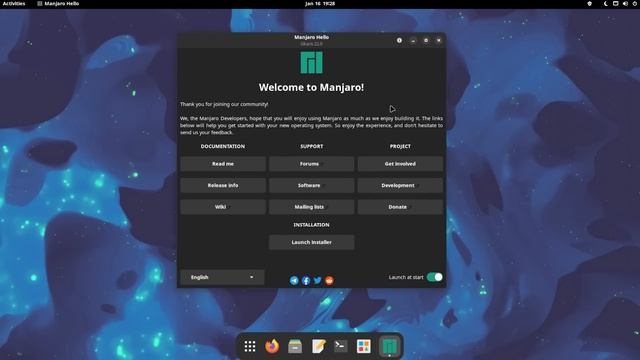The width and height of the screenshot is (640, 360).
Task: Click the PROJECT column heading
Action: coord(400,146)
